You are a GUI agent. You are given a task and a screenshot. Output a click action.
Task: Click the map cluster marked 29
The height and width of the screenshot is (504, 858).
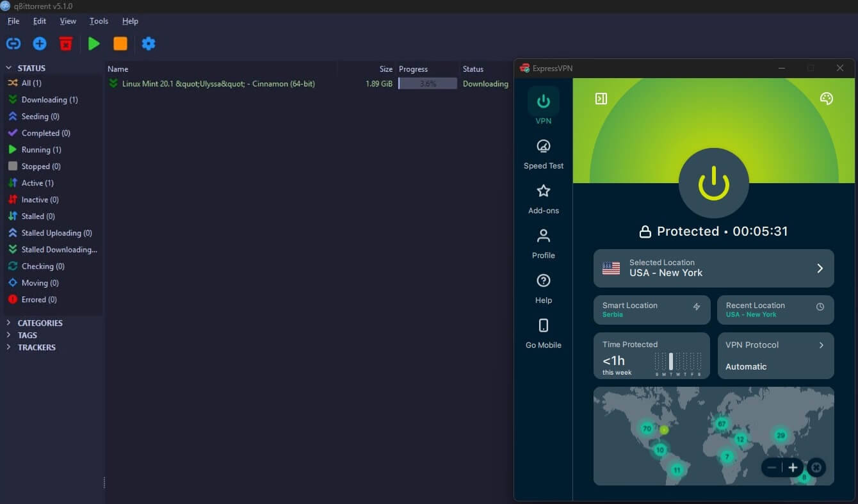tap(781, 435)
